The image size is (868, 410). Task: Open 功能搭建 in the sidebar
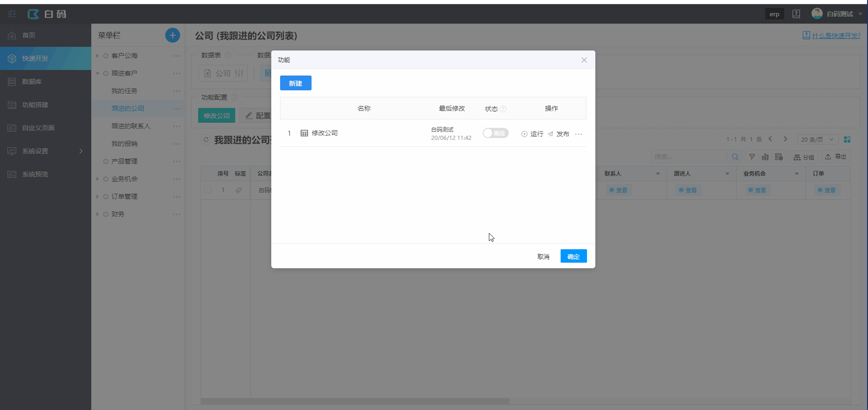point(45,105)
